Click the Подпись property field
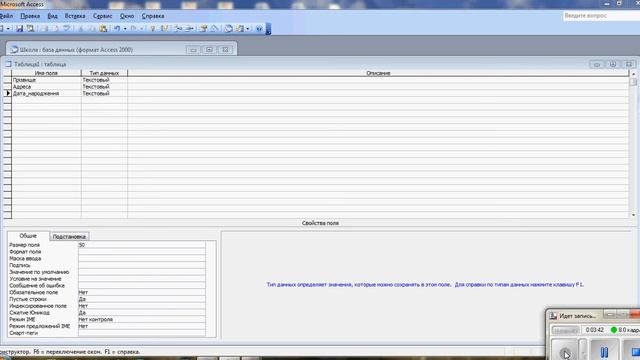The width and height of the screenshot is (640, 360). coord(142,265)
